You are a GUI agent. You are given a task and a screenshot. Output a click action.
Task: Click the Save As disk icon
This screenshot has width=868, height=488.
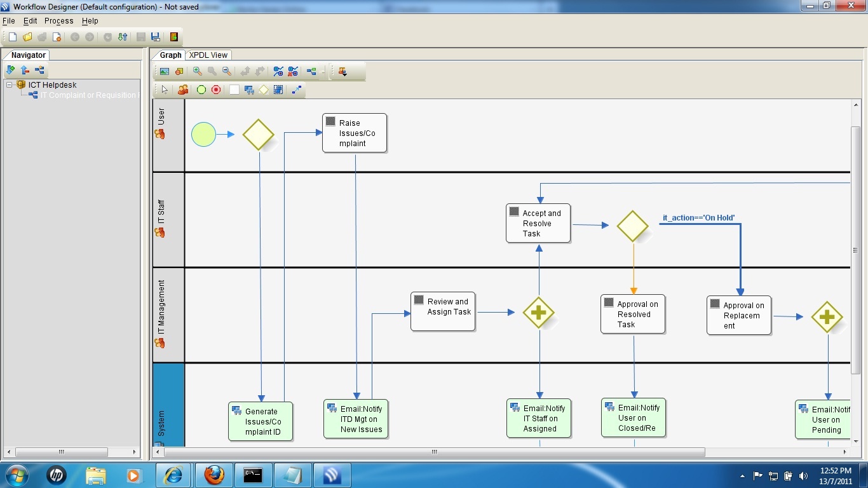point(156,37)
